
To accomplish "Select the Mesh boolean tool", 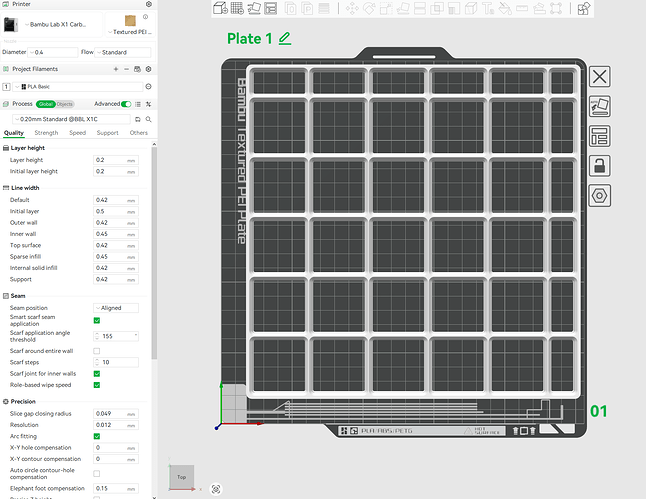I will coord(437,8).
